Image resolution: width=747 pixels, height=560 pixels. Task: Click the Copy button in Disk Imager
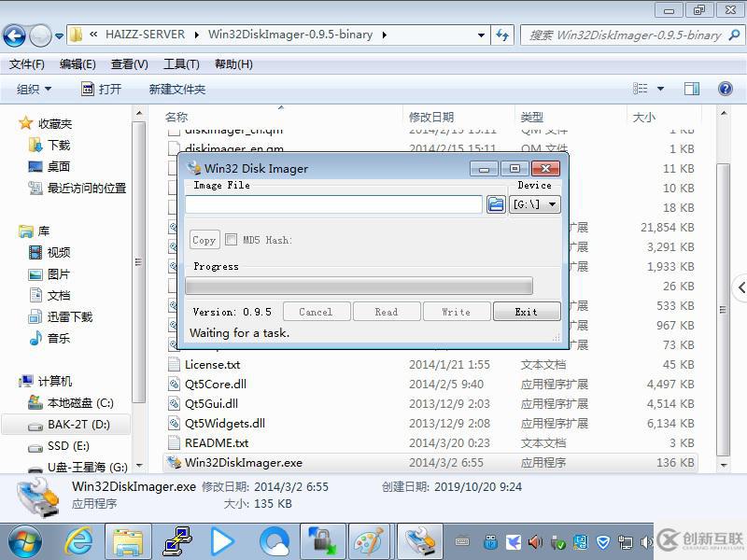coord(204,240)
